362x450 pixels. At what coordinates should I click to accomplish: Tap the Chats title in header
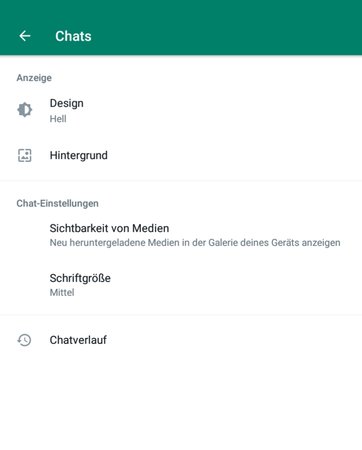pyautogui.click(x=73, y=36)
